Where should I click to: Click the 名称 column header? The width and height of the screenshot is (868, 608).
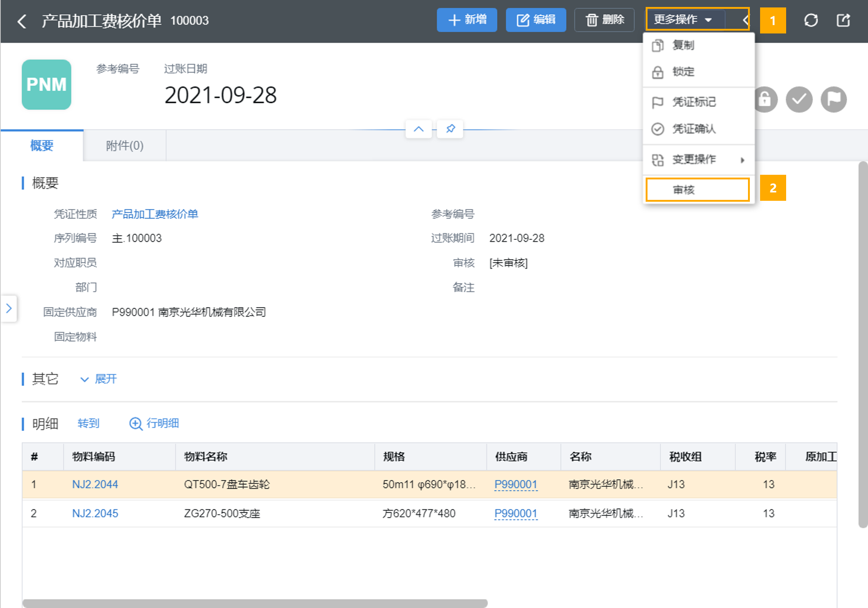click(610, 456)
